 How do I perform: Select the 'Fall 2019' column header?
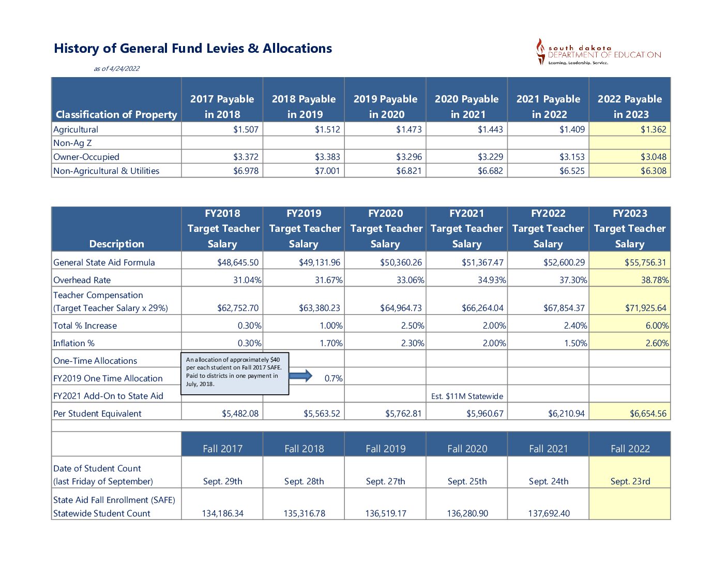(x=386, y=449)
